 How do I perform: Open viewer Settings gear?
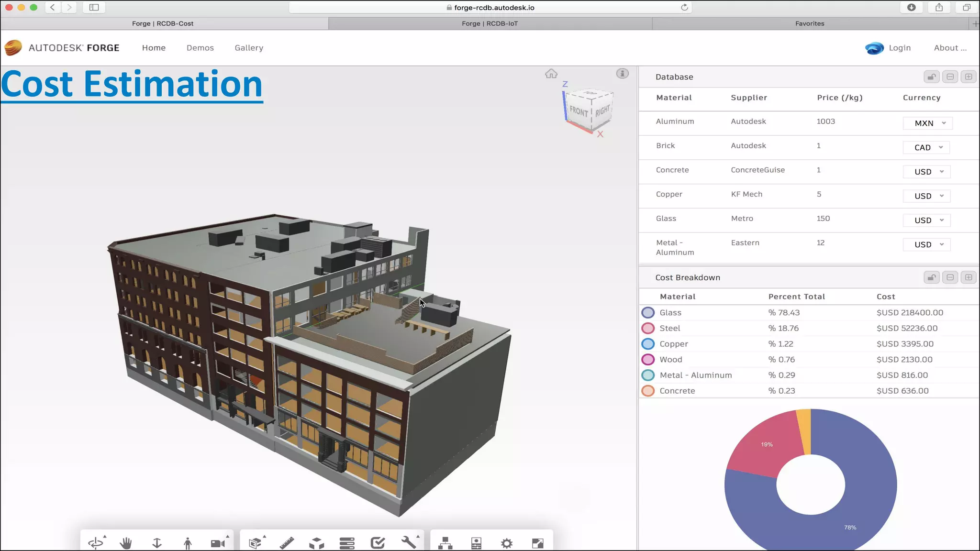(507, 543)
